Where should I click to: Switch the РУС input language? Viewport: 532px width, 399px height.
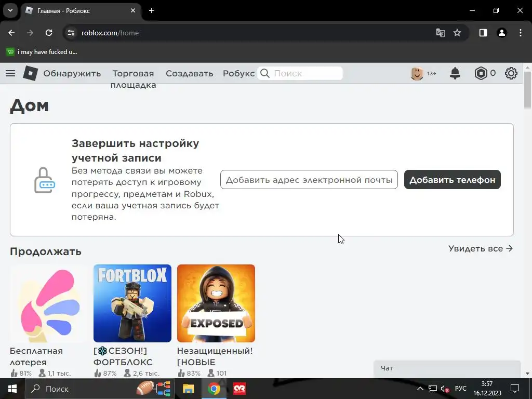(461, 389)
